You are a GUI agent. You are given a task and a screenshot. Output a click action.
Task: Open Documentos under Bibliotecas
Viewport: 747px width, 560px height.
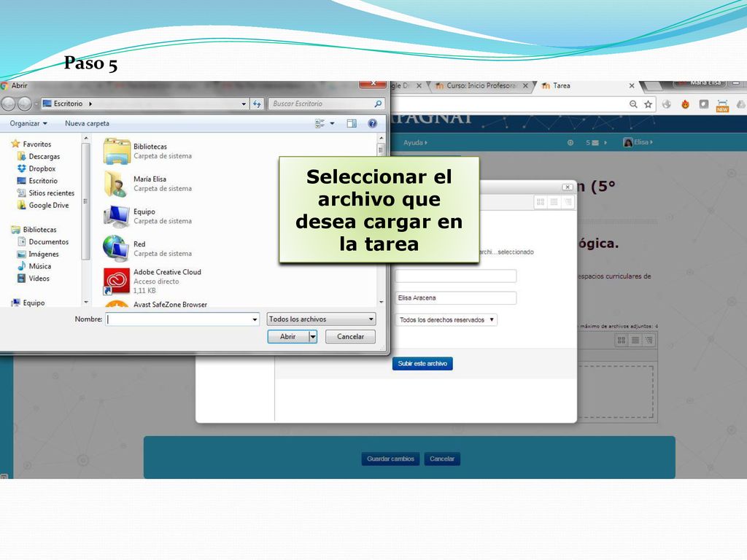tap(43, 242)
